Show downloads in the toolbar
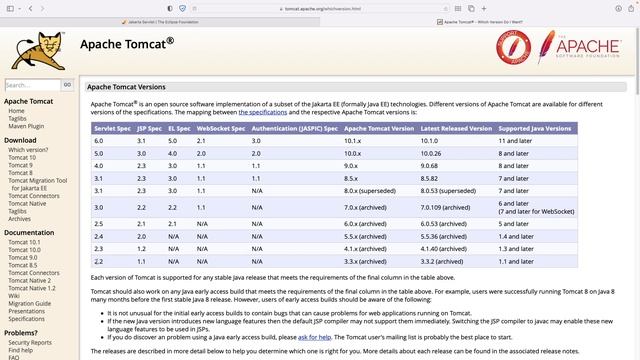This screenshot has width=640, height=360. coord(618,9)
